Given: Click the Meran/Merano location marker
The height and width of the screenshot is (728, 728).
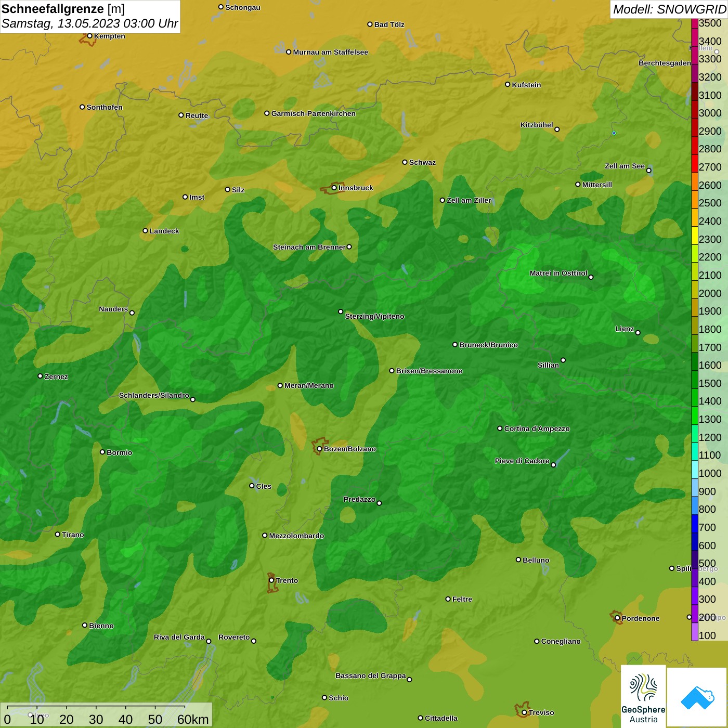Looking at the screenshot, I should pos(280,385).
